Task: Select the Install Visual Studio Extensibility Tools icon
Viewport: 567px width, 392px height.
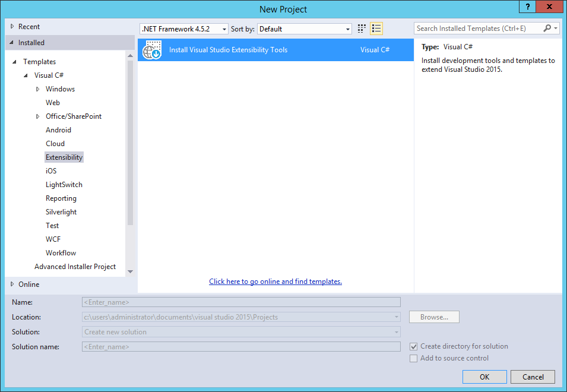Action: coord(153,50)
